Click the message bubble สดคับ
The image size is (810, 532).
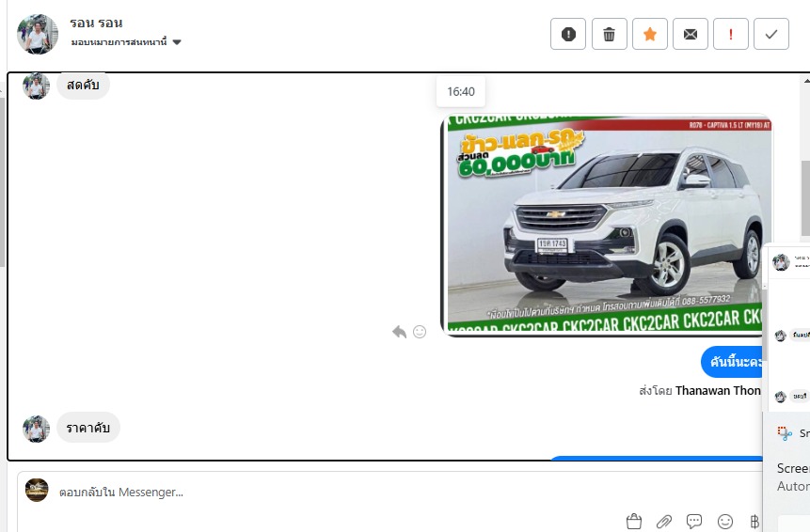(x=83, y=86)
